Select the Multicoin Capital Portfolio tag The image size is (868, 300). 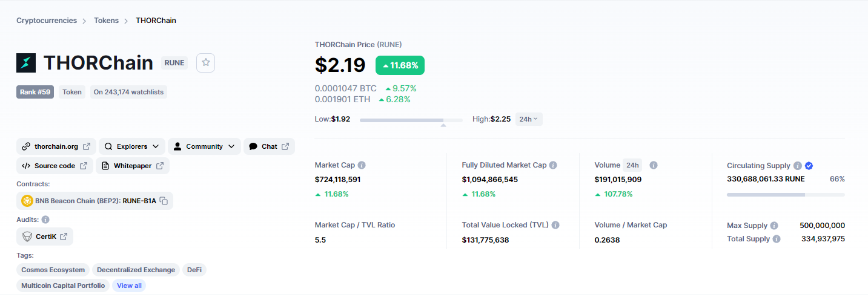click(x=63, y=285)
